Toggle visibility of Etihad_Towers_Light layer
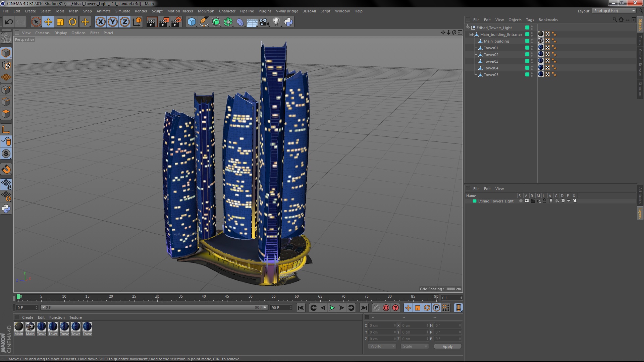This screenshot has width=644, height=362. [527, 201]
